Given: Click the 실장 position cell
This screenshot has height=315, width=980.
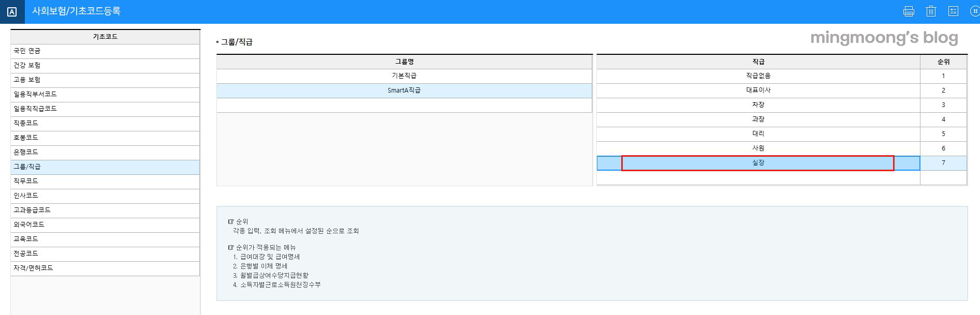Looking at the screenshot, I should coord(758,163).
